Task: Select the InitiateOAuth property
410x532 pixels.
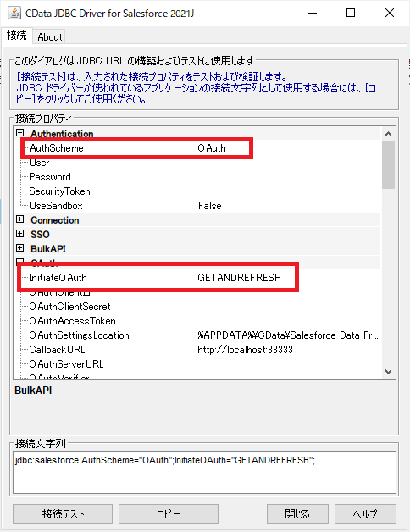Action: 58,278
